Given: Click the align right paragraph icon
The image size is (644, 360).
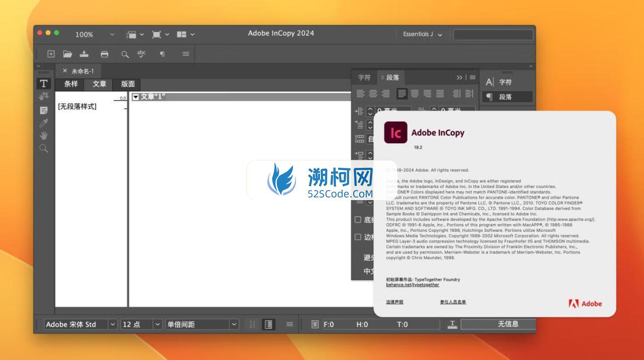Looking at the screenshot, I should (x=385, y=94).
